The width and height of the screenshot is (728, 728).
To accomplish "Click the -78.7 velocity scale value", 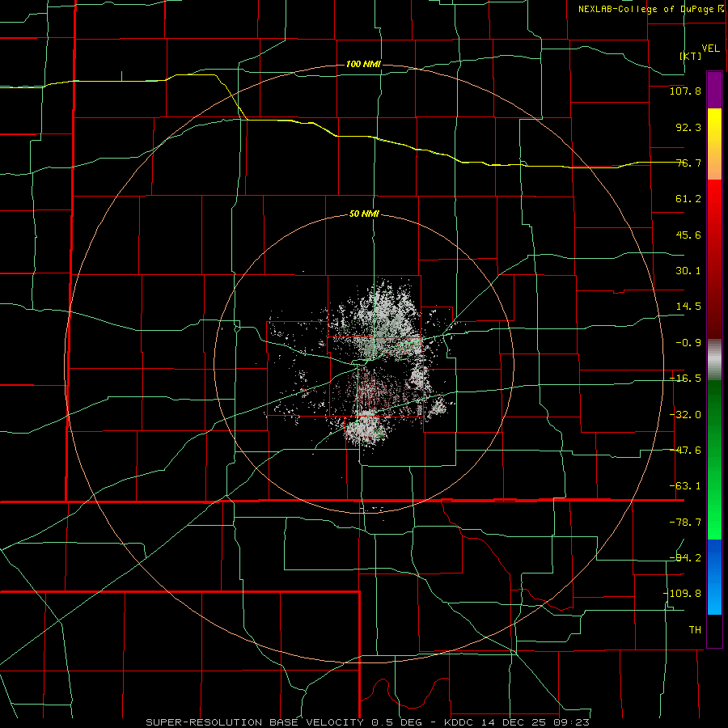I will pyautogui.click(x=685, y=523).
